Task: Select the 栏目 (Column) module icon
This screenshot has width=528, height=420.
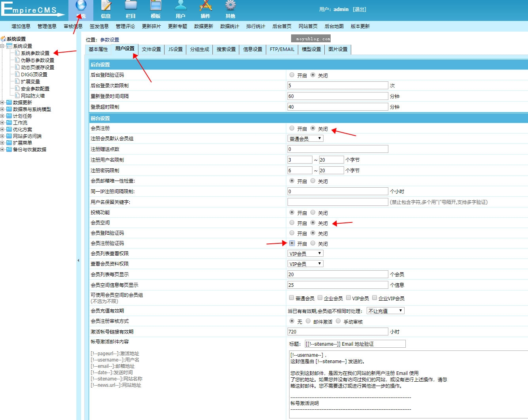Action: tap(130, 7)
